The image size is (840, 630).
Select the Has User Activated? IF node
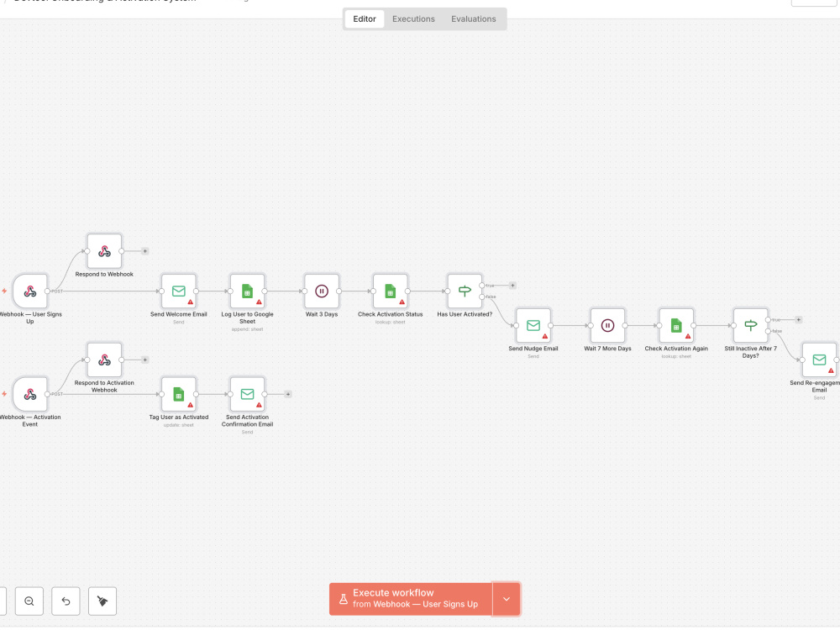465,291
